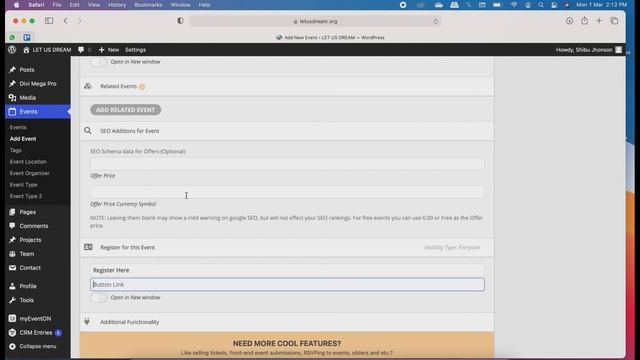Open the Events submenu link
Image resolution: width=640 pixels, height=360 pixels.
18,127
